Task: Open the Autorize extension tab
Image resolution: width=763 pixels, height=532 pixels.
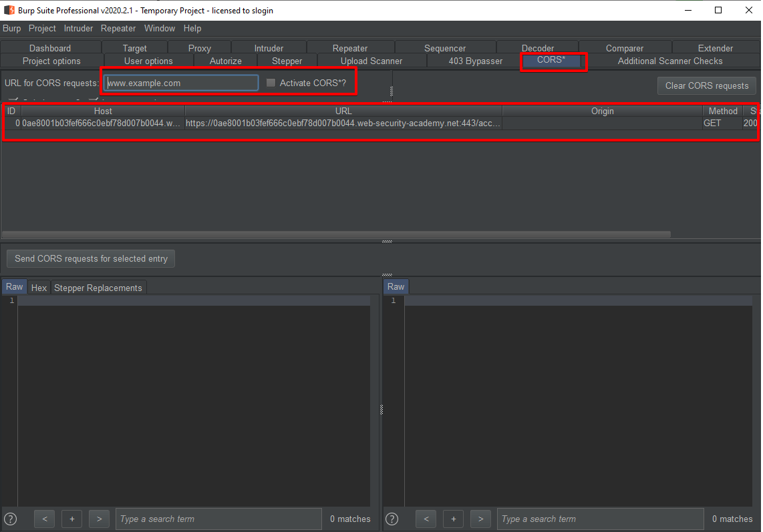Action: pos(226,61)
